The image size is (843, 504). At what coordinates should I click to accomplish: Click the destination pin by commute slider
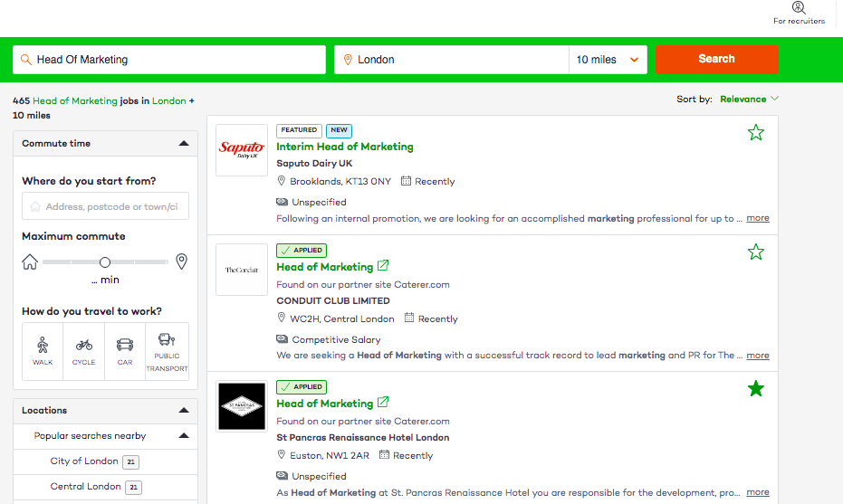pos(182,262)
